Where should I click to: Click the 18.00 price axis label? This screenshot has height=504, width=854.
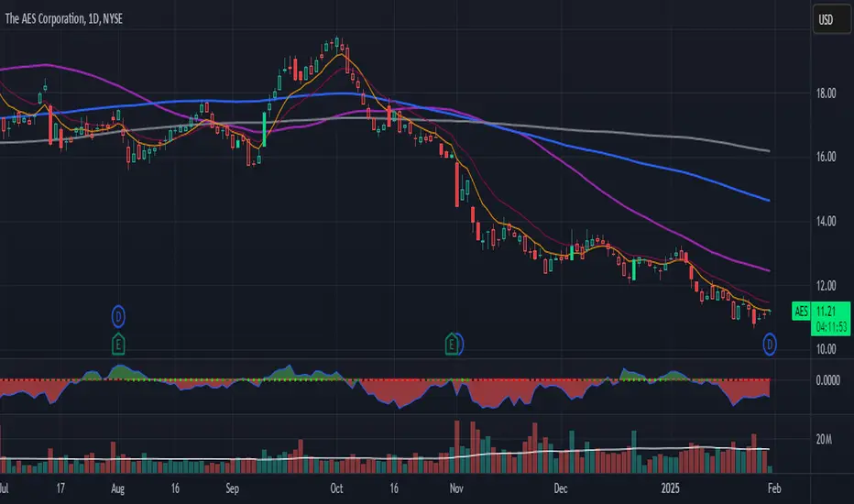[x=826, y=93]
